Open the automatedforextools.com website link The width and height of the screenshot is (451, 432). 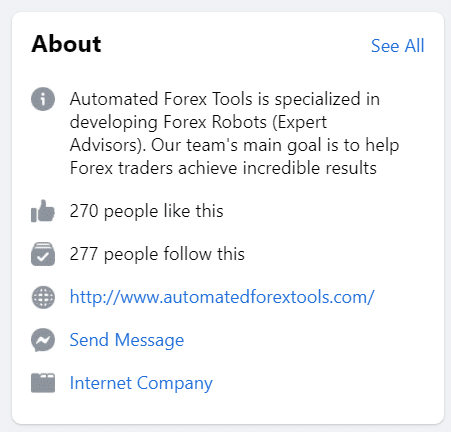(222, 297)
